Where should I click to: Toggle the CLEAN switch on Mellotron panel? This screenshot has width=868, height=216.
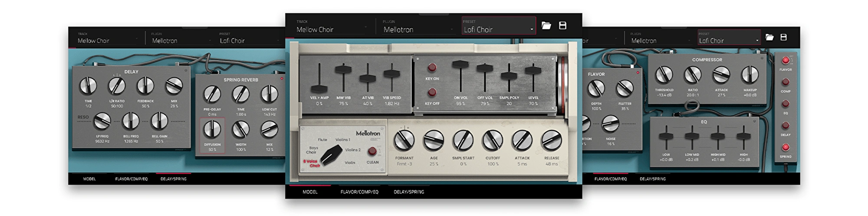click(372, 151)
